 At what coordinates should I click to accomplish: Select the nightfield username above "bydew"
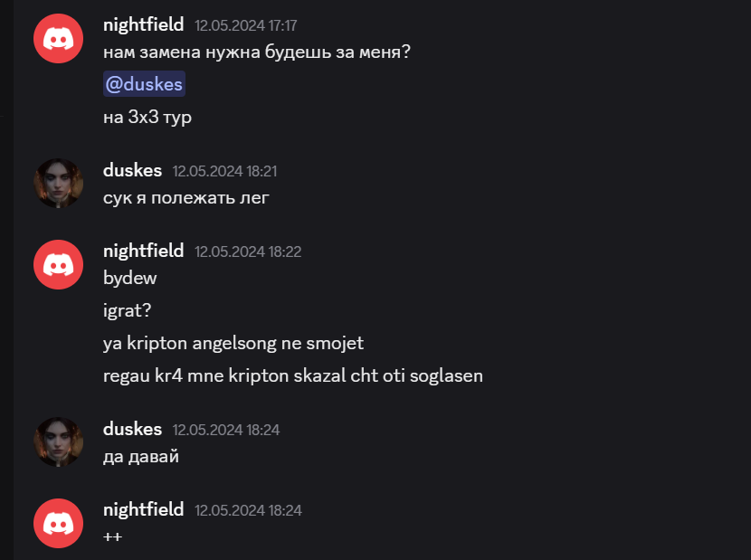[144, 251]
